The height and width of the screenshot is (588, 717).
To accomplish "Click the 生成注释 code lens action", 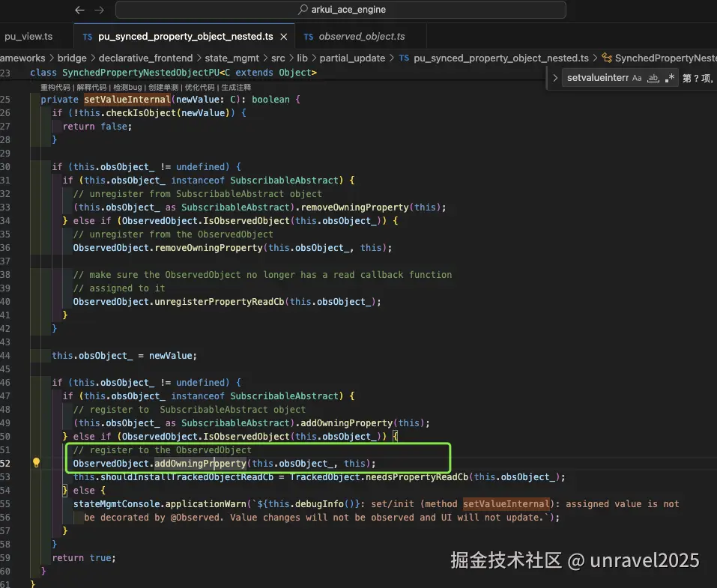I will tap(236, 88).
